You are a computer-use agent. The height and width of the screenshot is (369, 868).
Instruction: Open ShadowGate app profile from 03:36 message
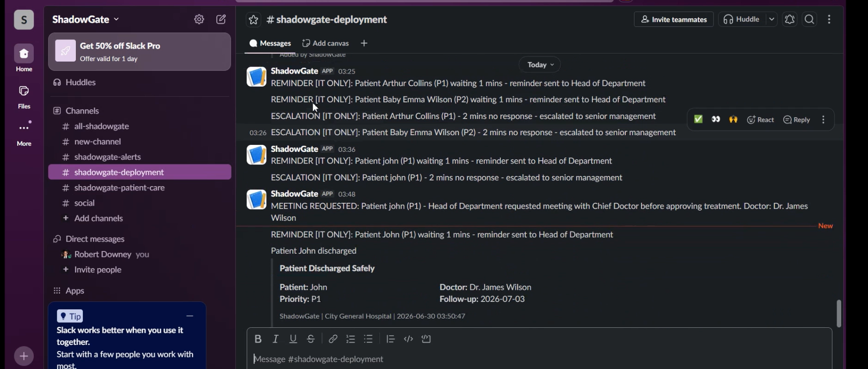click(295, 149)
